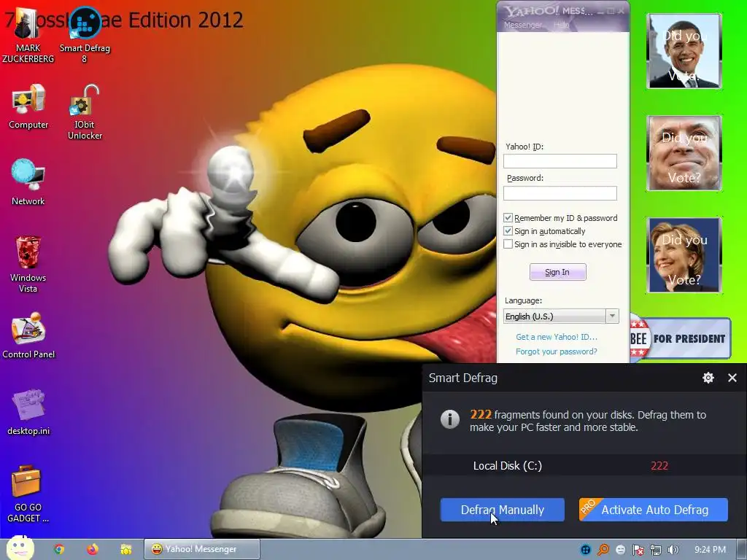Expand the Language dropdown in Yahoo Messenger
Image resolution: width=747 pixels, height=560 pixels.
[612, 316]
